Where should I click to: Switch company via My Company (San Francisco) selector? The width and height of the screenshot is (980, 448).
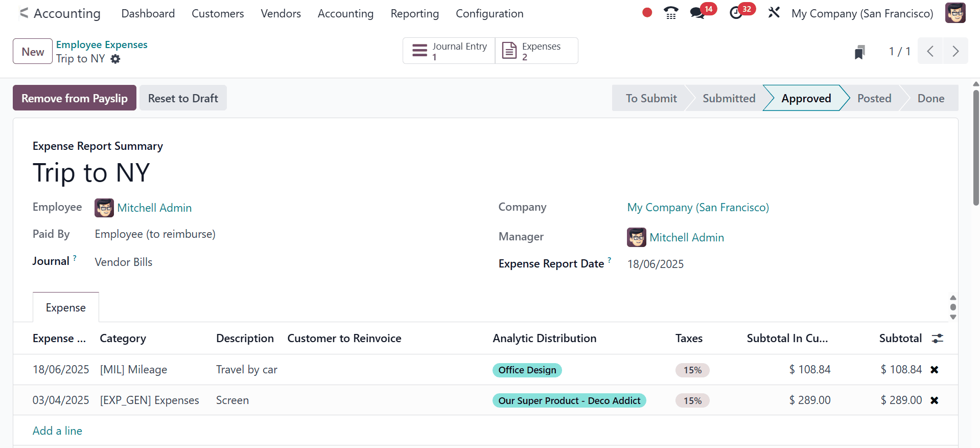coord(862,13)
